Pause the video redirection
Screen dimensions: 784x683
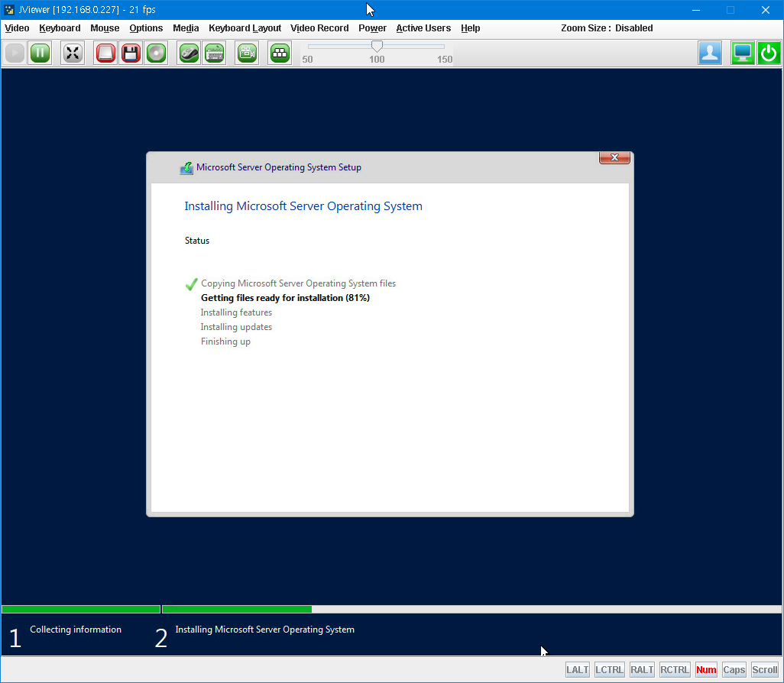40,53
